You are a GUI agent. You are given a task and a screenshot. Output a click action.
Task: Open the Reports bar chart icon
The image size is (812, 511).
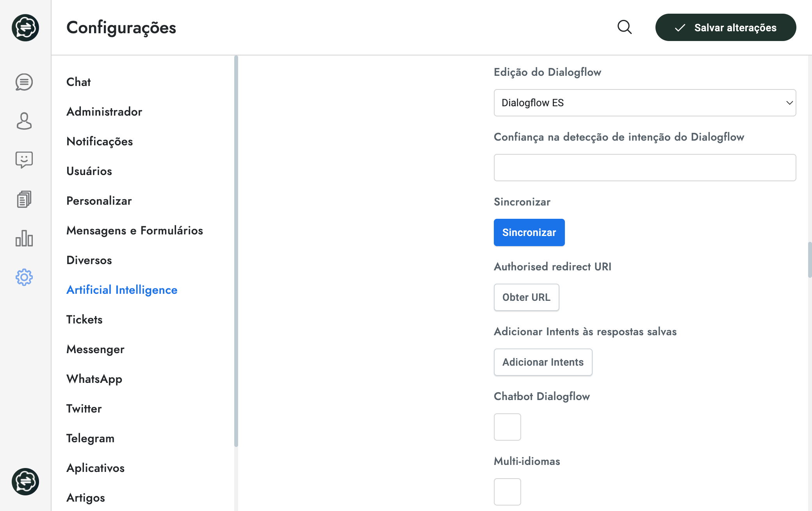[24, 238]
